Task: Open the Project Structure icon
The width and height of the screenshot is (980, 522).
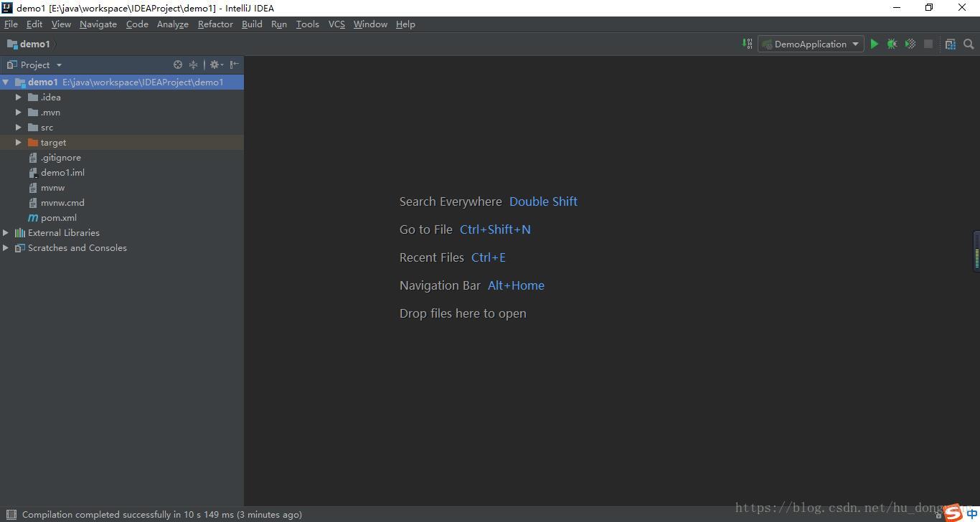Action: (951, 44)
